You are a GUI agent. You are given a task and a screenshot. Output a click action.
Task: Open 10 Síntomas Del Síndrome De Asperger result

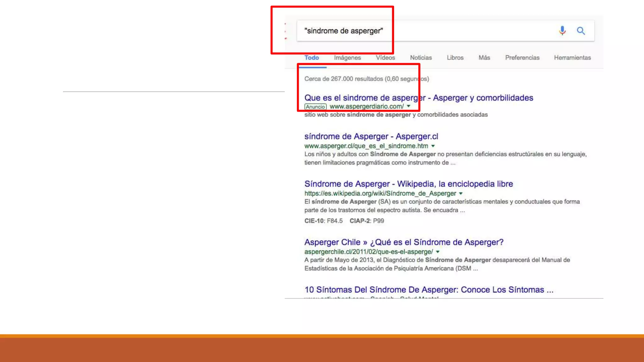tap(428, 289)
